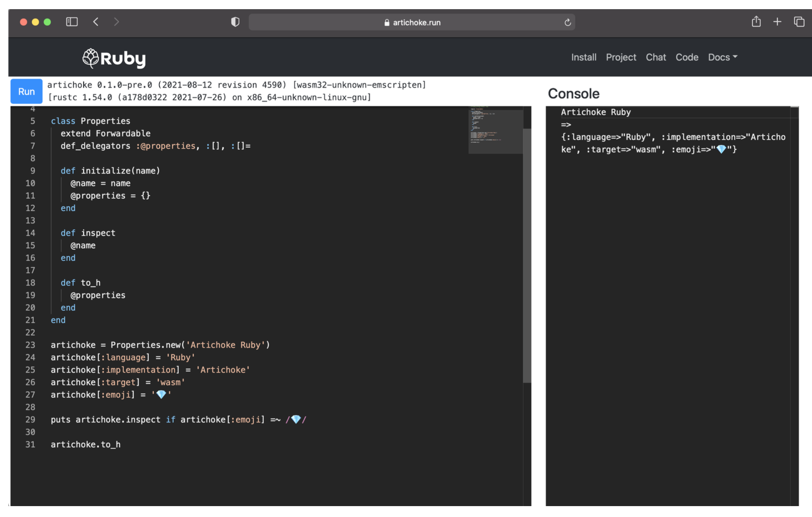Viewport: 812px width, 517px height.
Task: Click 'extend Forwardable' on line 6
Action: [x=106, y=133]
